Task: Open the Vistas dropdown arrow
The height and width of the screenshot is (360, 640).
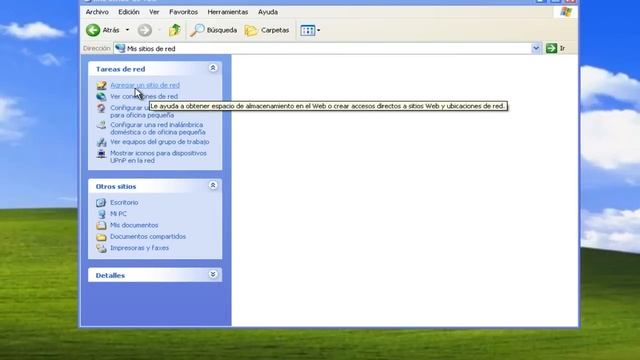Action: 319,30
